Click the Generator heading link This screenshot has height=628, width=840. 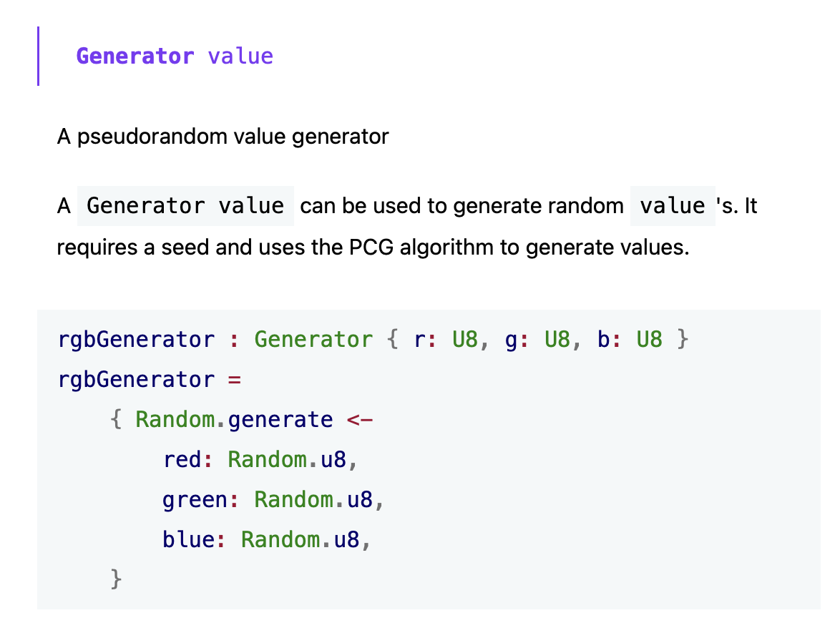click(x=135, y=57)
